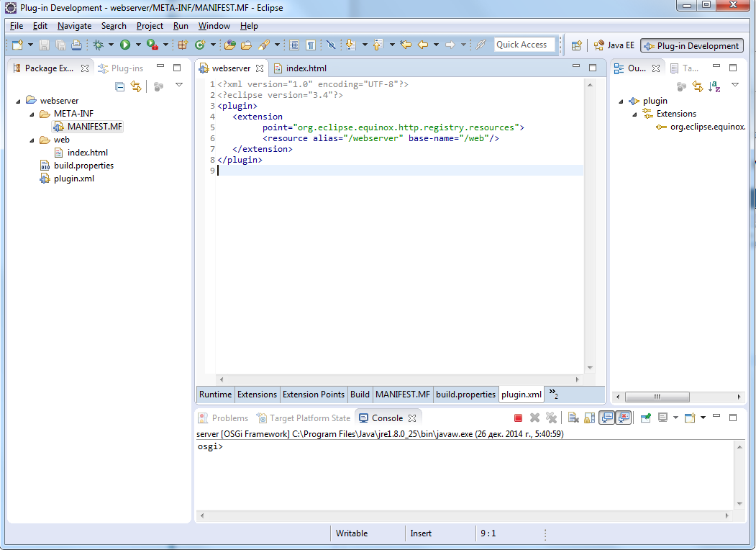Screen dimensions: 756x550
Task: Click the Next Annotation arrow icon
Action: click(x=350, y=45)
